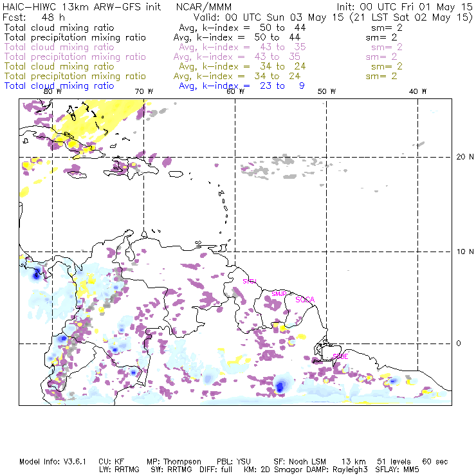476x476 pixels.
Task: Click the '60 sec' timestep text
Action: click(435, 462)
